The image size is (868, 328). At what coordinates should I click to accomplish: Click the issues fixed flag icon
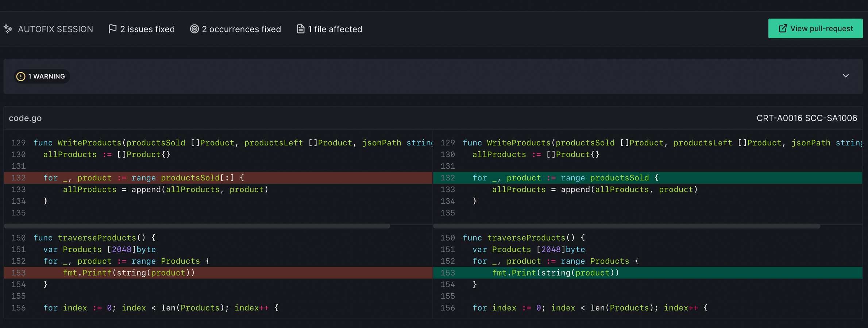[112, 29]
